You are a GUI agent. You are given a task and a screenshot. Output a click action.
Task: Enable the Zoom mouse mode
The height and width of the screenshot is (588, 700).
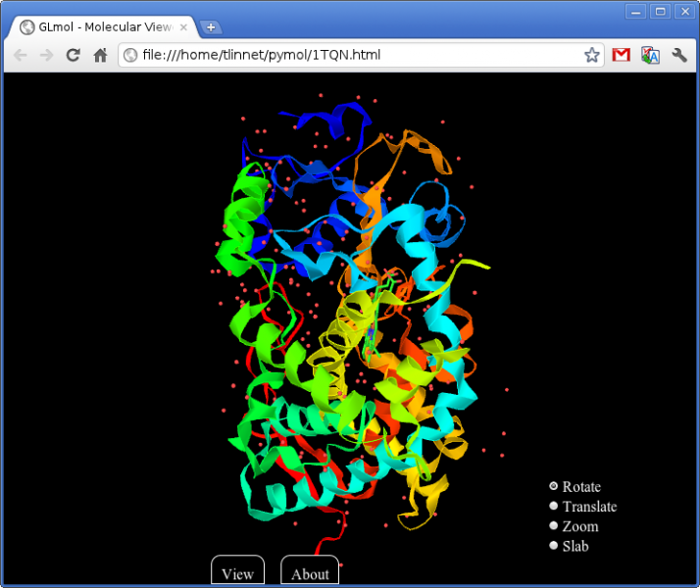point(554,526)
